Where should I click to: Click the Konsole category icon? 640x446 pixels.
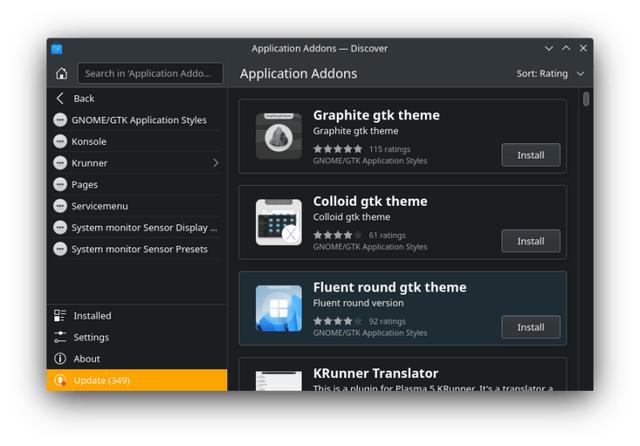pyautogui.click(x=60, y=141)
